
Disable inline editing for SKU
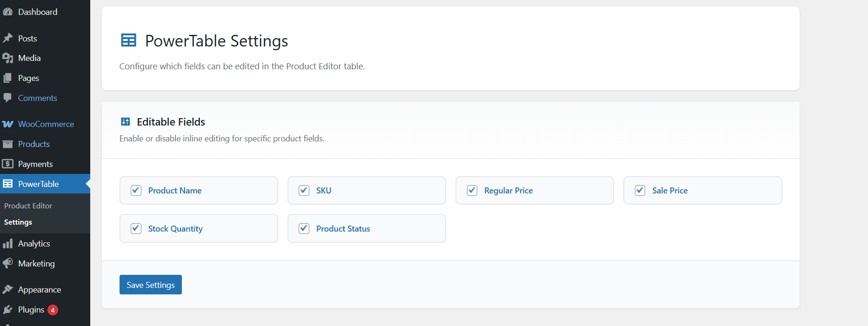pyautogui.click(x=304, y=190)
